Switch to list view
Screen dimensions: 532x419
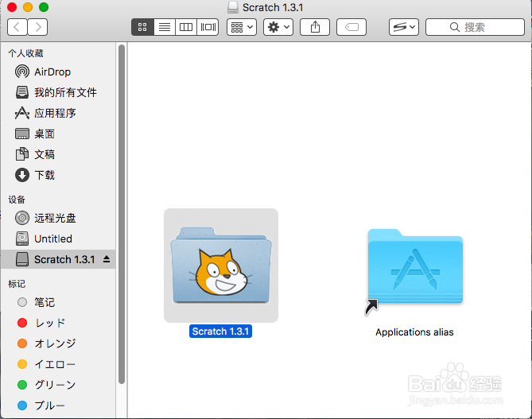tap(165, 27)
